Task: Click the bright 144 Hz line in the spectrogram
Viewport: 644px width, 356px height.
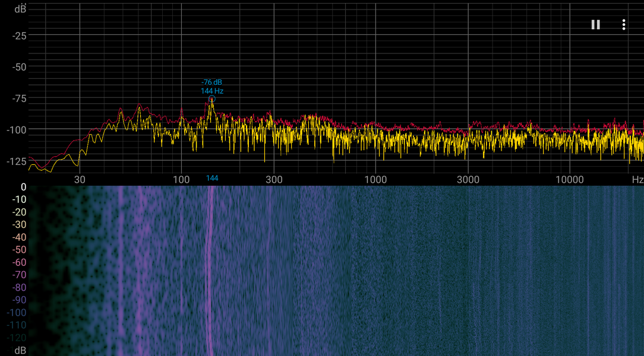Action: pos(210,271)
